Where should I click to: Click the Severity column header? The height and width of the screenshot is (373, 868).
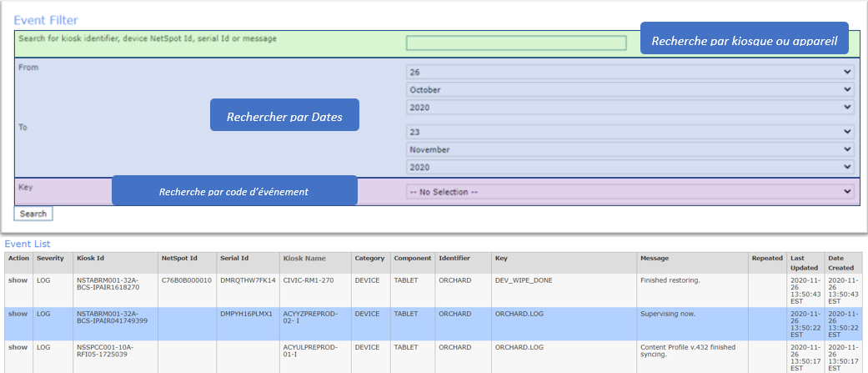click(49, 259)
